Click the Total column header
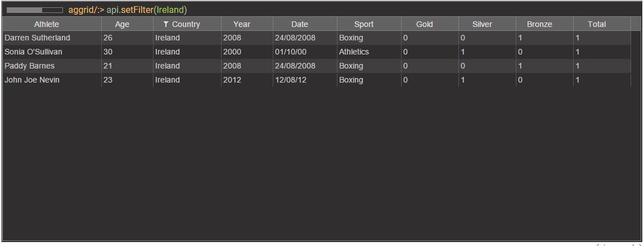Image resolution: width=644 pixels, height=246 pixels. [x=597, y=24]
